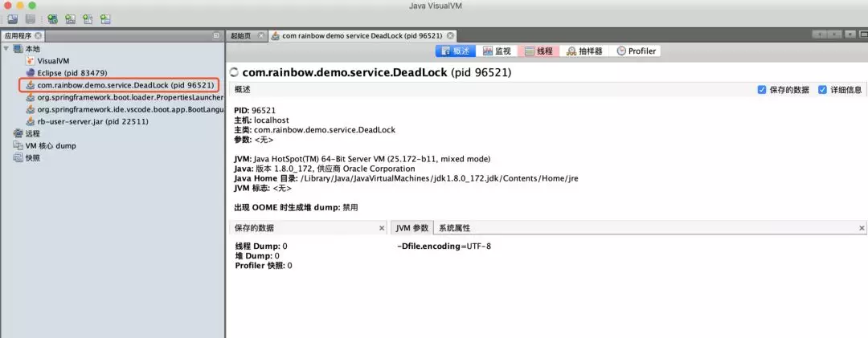
Task: Switch to the 系统属性 tab
Action: point(454,228)
